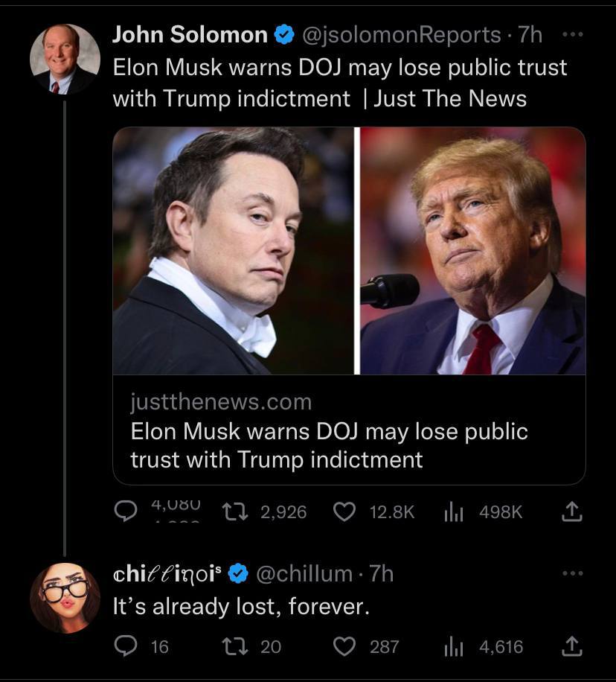Image resolution: width=616 pixels, height=682 pixels.
Task: Open John Solomon's profile picture
Action: 65,60
